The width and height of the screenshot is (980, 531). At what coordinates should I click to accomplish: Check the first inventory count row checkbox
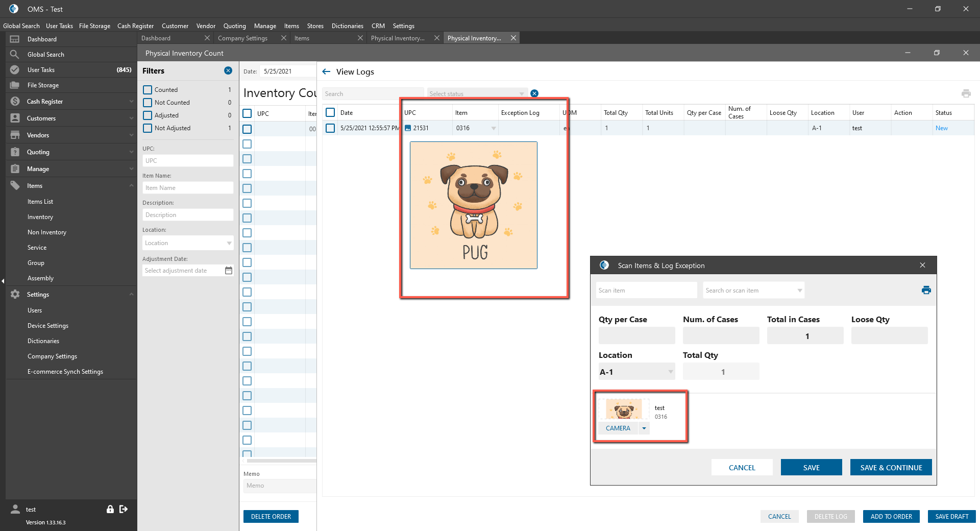tap(248, 129)
